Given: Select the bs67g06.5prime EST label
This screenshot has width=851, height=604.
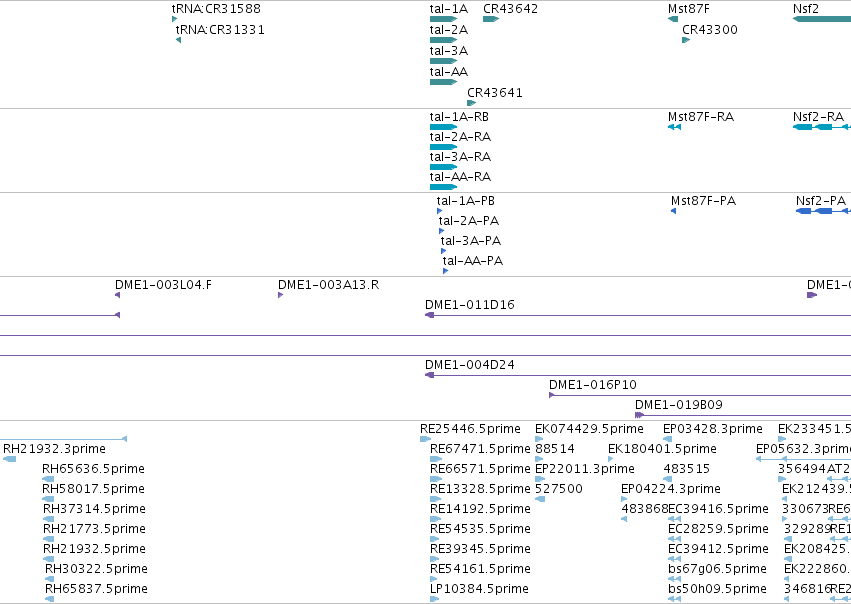Looking at the screenshot, I should [717, 570].
